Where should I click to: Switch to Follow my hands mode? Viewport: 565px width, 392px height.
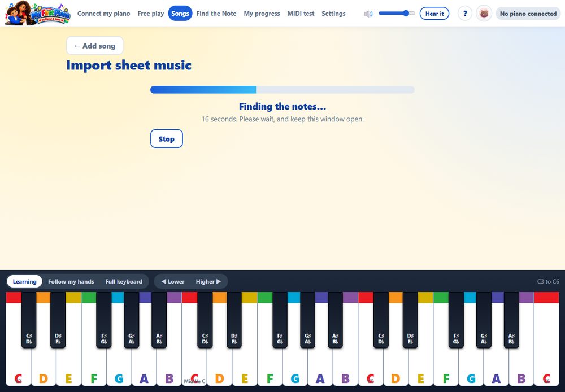tap(71, 281)
